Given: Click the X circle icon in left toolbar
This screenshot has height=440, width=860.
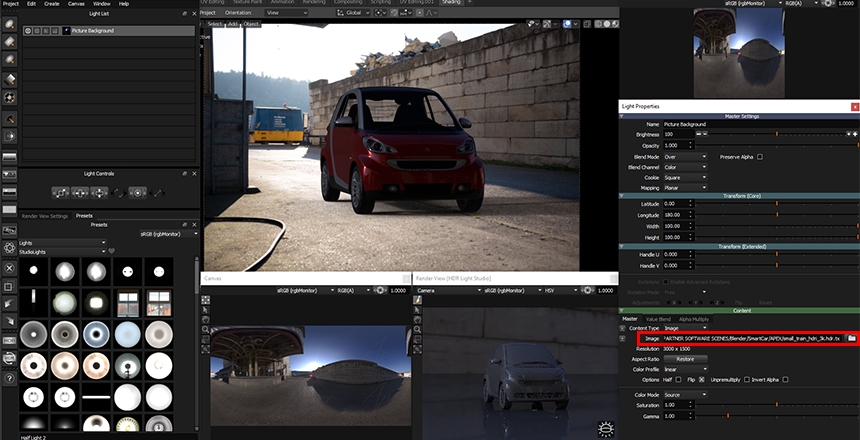Looking at the screenshot, I should pyautogui.click(x=9, y=268).
